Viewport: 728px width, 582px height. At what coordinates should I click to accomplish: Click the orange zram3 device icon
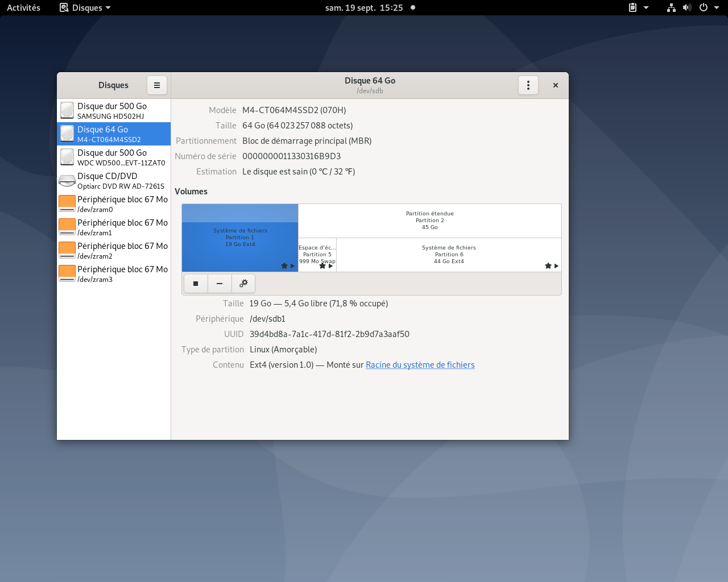pyautogui.click(x=67, y=274)
